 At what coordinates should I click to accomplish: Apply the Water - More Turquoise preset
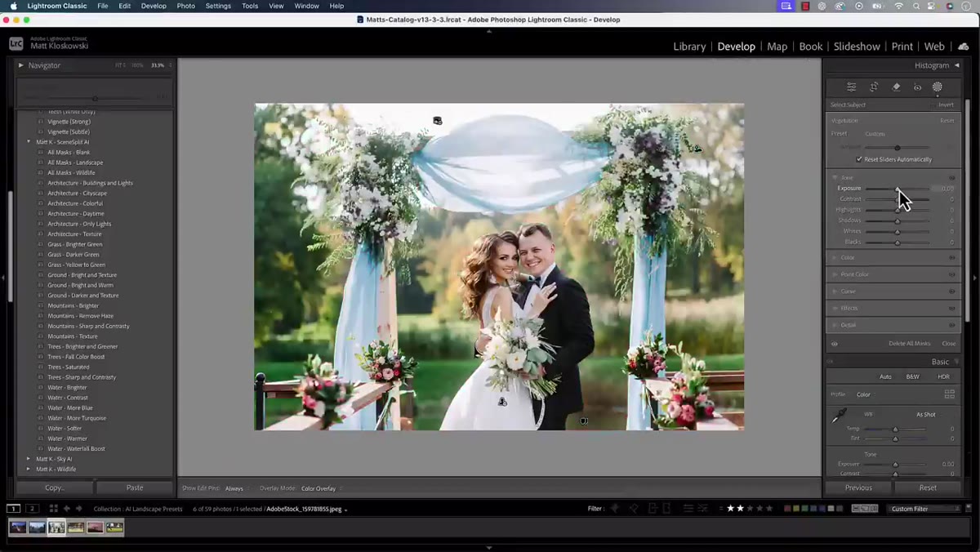coord(77,418)
